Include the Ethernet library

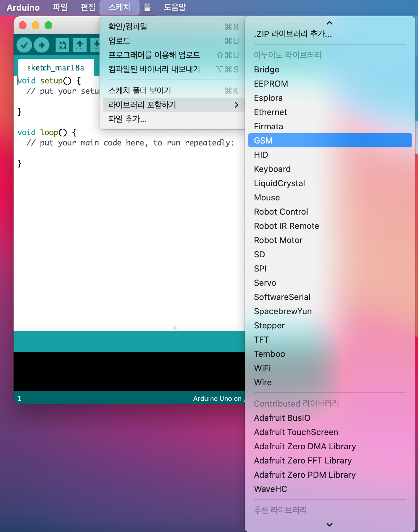pos(330,112)
